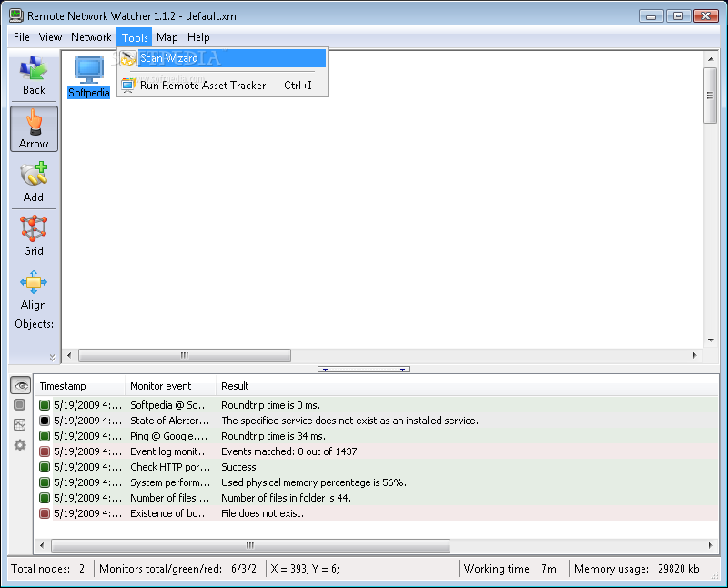
Task: Click 'Total nodes: 2' in status bar
Action: [48, 569]
